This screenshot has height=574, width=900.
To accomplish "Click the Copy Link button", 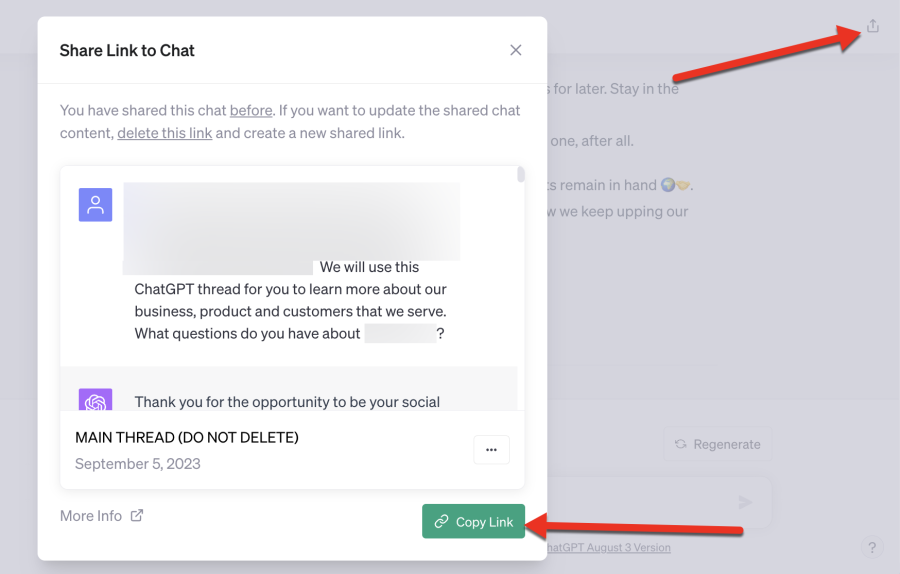I will [474, 521].
